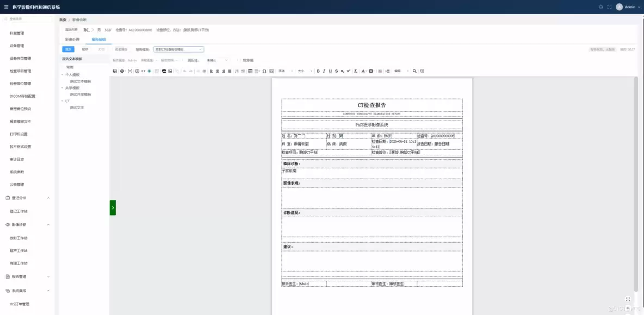Toggle bold formatting in editor toolbar
The width and height of the screenshot is (644, 315).
(x=318, y=71)
